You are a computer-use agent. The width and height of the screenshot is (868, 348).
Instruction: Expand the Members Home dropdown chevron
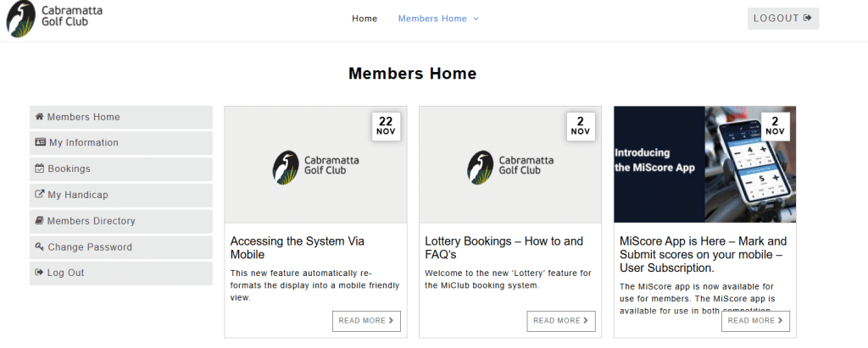tap(476, 19)
